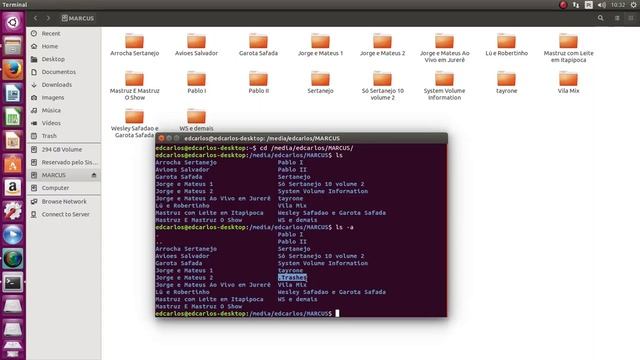Screen dimensions: 640x360
Task: Switch Files to grid view
Action: tap(631, 18)
